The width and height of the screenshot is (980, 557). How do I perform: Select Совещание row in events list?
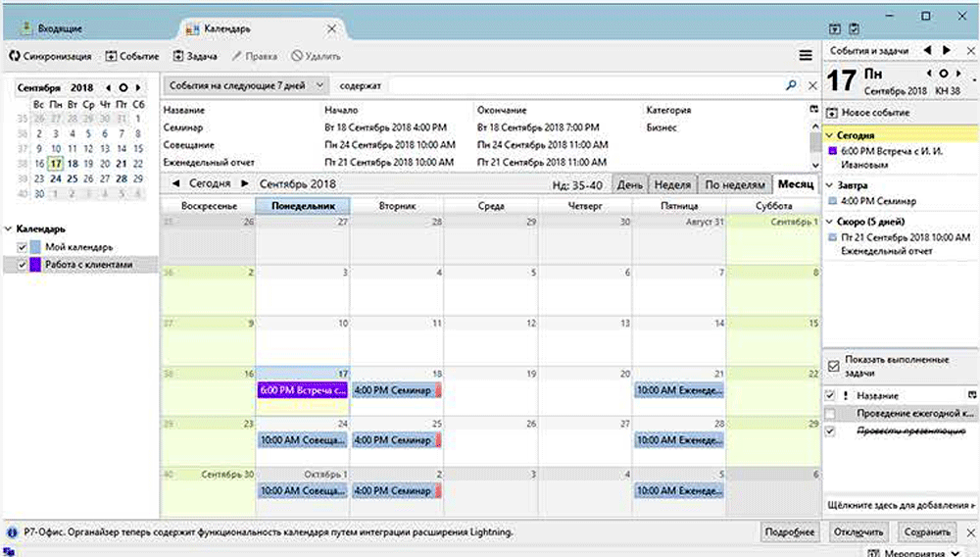click(x=485, y=145)
